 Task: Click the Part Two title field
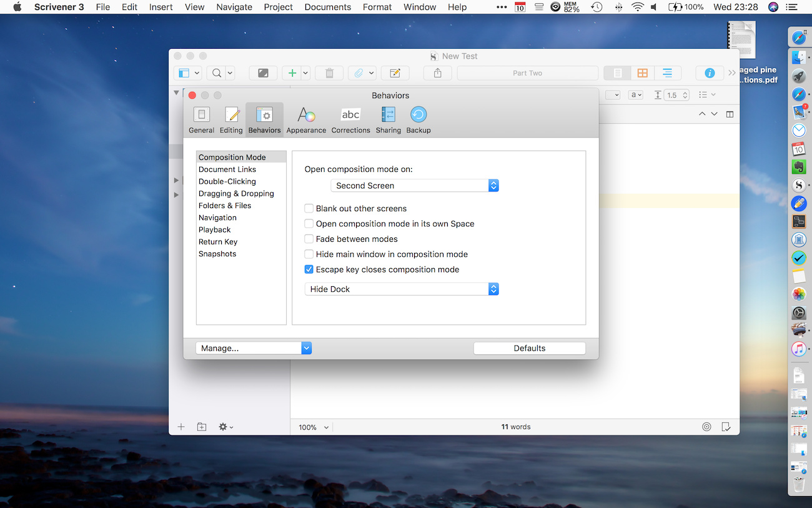(527, 73)
